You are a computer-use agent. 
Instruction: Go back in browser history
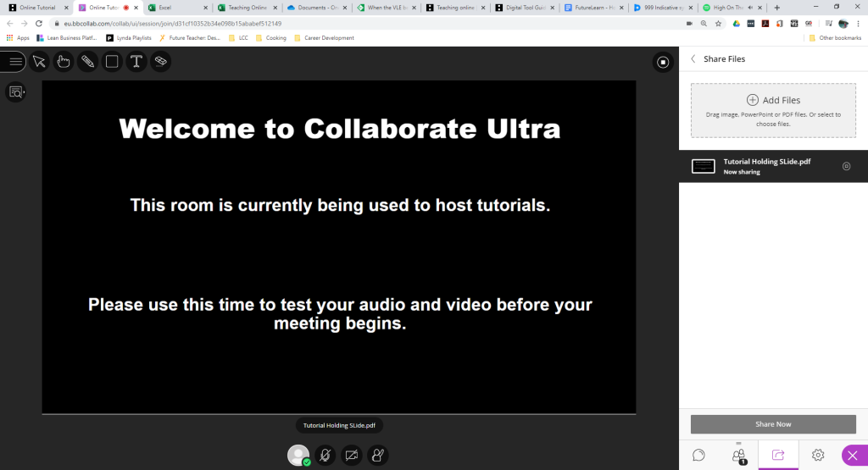click(x=9, y=24)
